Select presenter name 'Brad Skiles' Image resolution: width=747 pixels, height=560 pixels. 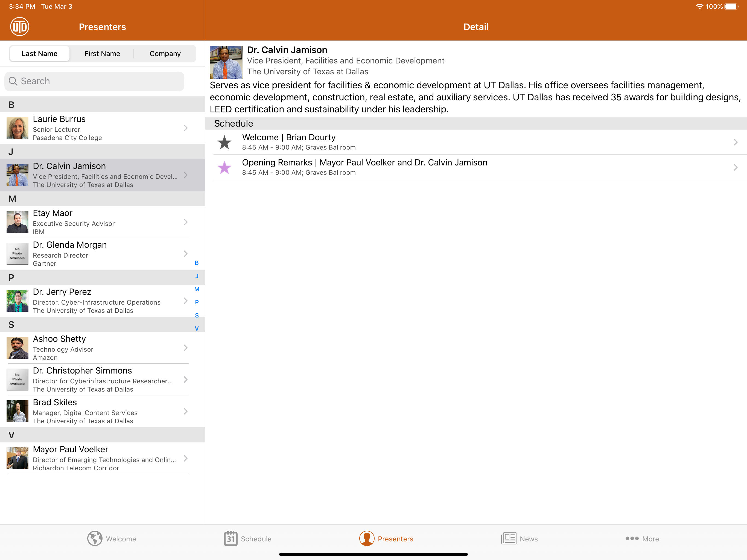(55, 402)
